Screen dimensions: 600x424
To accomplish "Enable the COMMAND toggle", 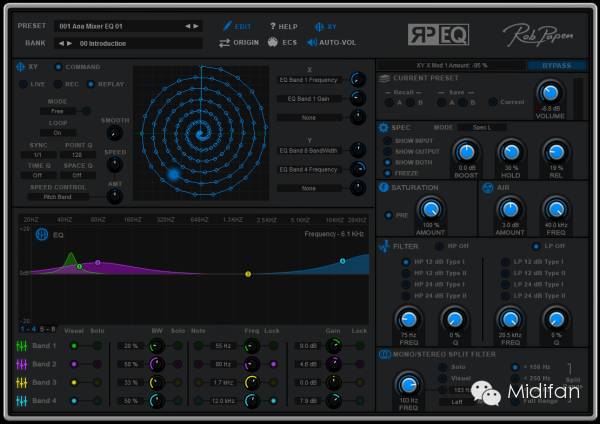I will pos(58,67).
